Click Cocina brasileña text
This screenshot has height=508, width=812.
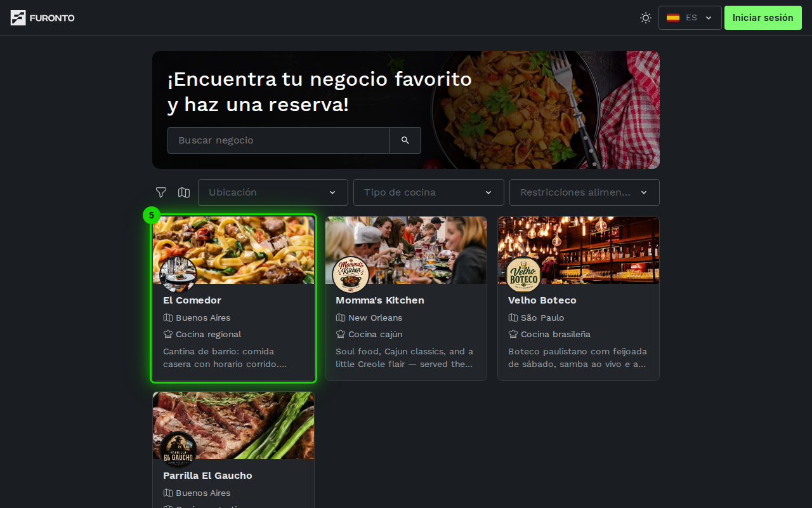[556, 334]
